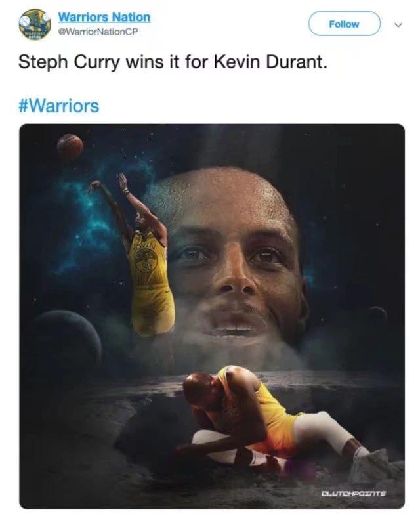This screenshot has height=516, width=420.
Task: Open the Warriors Nation profile avatar
Action: 35,24
